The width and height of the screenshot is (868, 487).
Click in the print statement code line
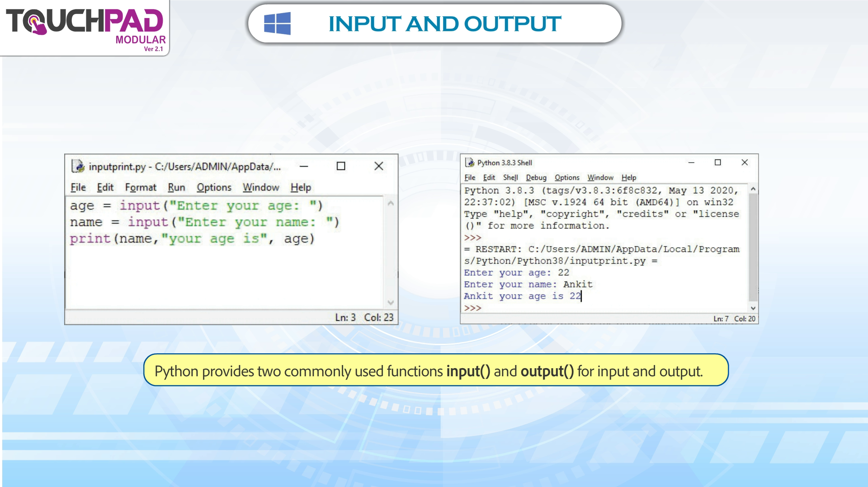click(x=192, y=239)
